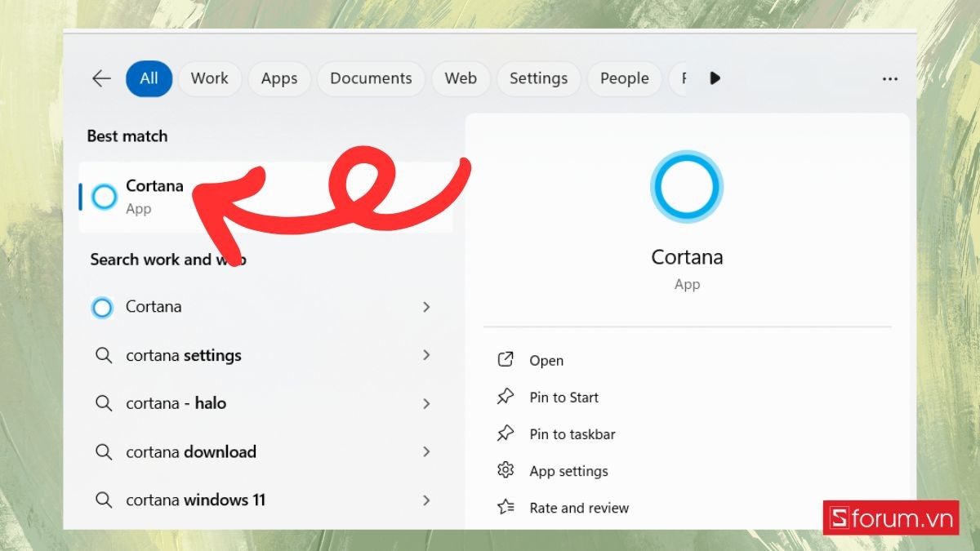
Task: Expand the cortana - halo suggestion chevron
Action: pyautogui.click(x=426, y=403)
